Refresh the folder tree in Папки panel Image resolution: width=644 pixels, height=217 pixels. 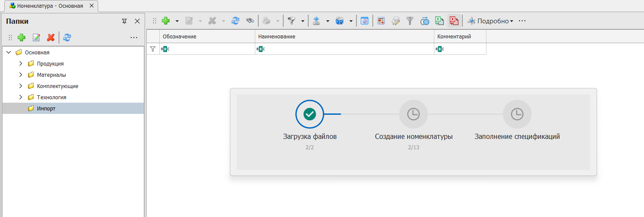[67, 38]
